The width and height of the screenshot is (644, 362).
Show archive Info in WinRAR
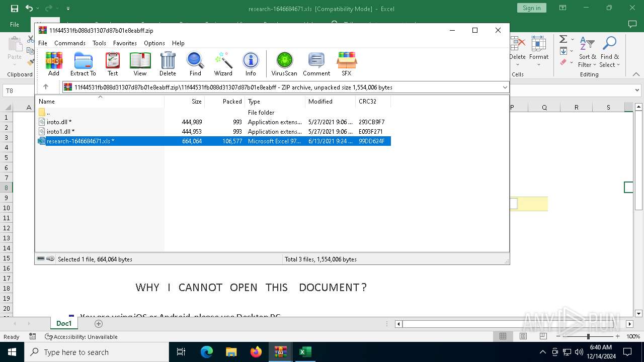point(251,64)
